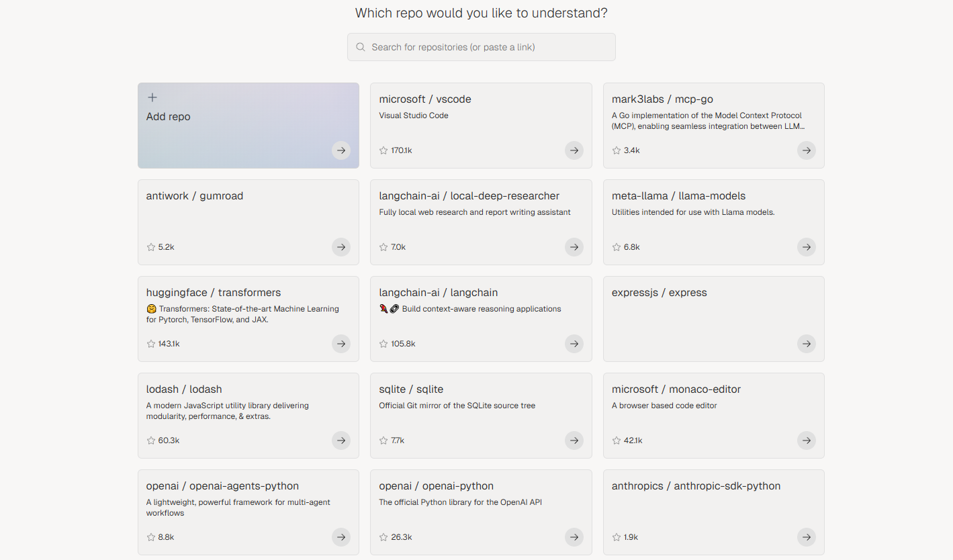Viewport: 953px width, 560px height.
Task: Click the plus icon on Add repo card
Action: pos(152,98)
